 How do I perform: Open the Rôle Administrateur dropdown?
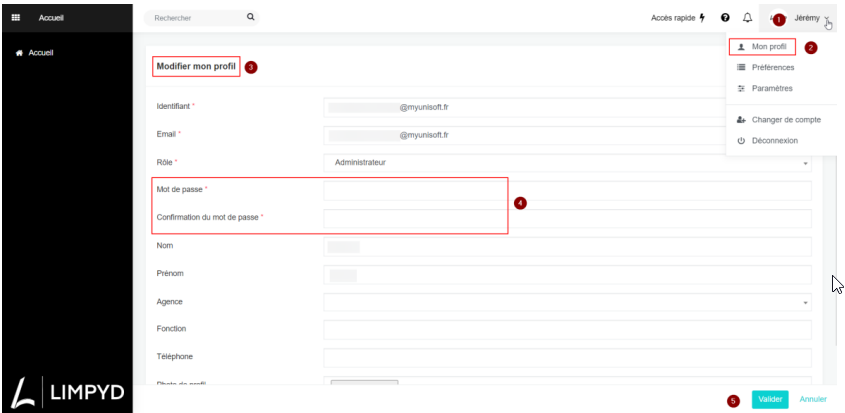567,162
